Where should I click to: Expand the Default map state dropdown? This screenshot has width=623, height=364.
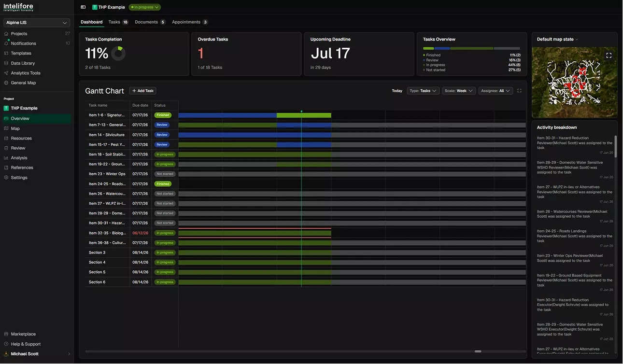pyautogui.click(x=557, y=39)
